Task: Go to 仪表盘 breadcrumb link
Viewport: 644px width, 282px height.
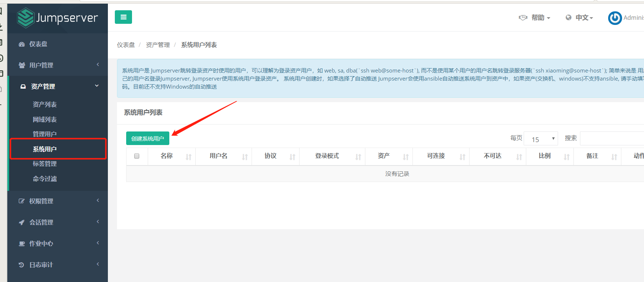Action: click(x=126, y=45)
